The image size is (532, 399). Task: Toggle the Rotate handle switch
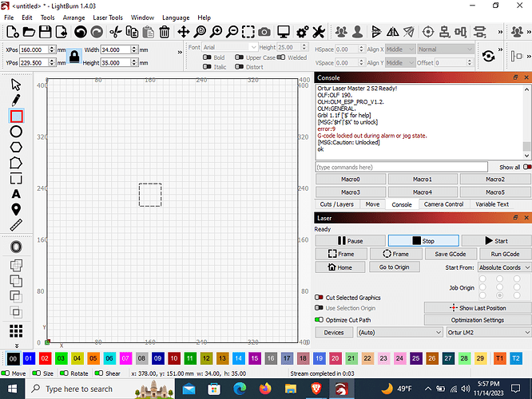click(x=64, y=373)
